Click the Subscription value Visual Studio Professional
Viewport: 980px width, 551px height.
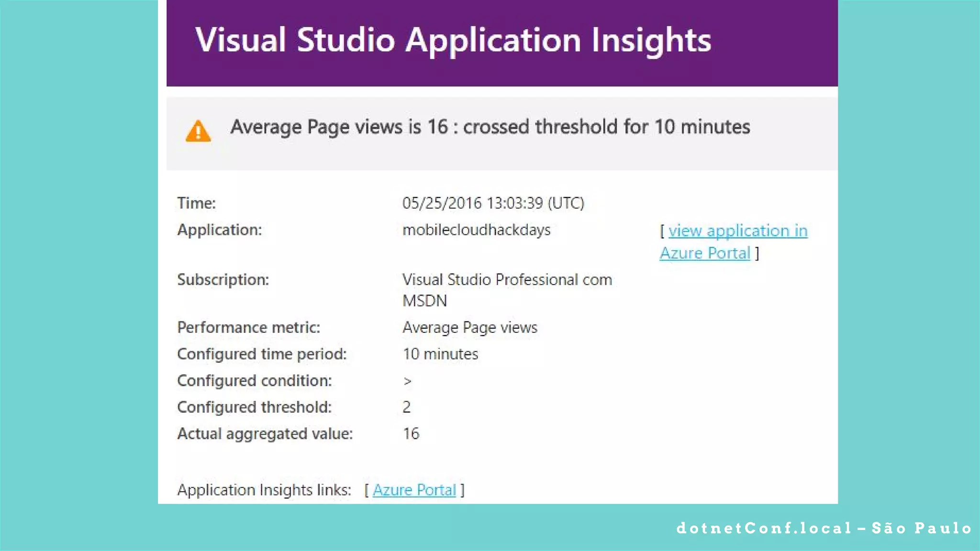click(x=507, y=279)
